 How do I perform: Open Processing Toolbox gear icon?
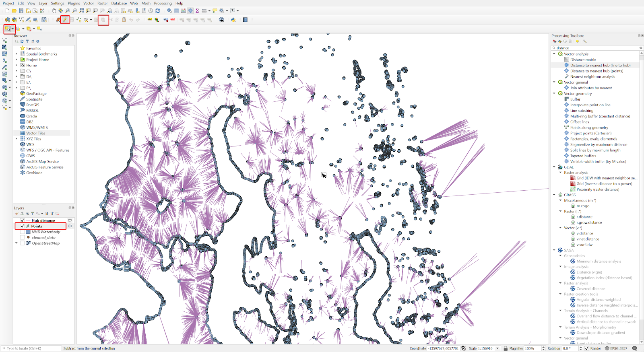pos(190,11)
